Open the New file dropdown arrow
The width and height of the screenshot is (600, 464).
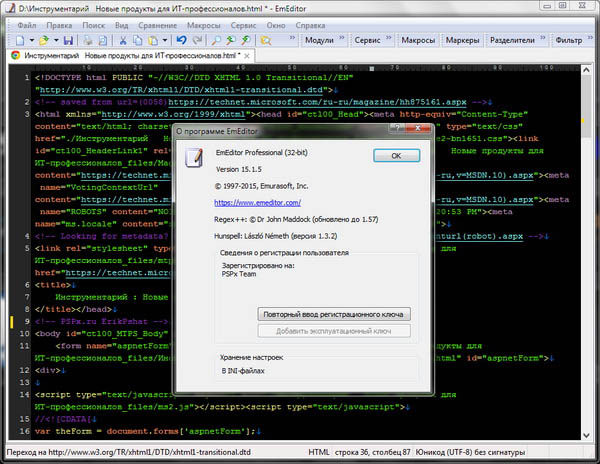tap(33, 40)
